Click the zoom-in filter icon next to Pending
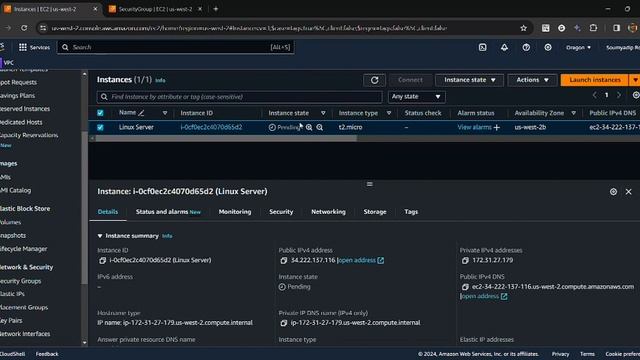This screenshot has height=360, width=640. 309,127
